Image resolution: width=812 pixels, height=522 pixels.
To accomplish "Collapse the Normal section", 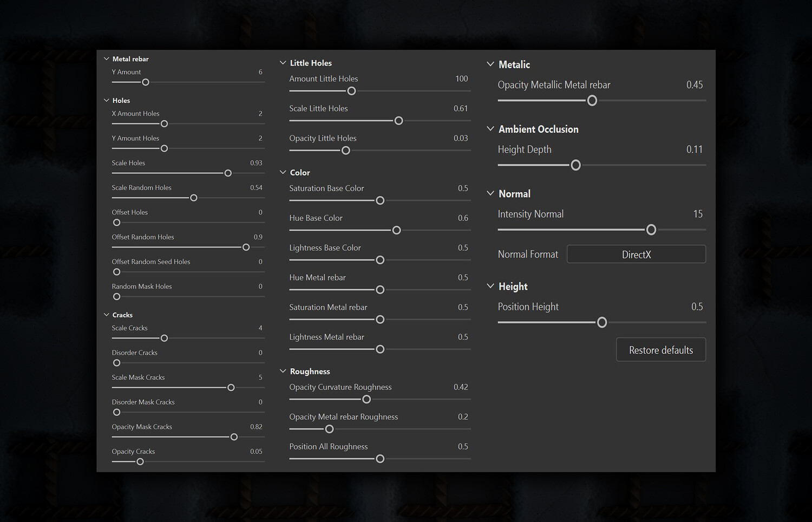I will coord(490,193).
